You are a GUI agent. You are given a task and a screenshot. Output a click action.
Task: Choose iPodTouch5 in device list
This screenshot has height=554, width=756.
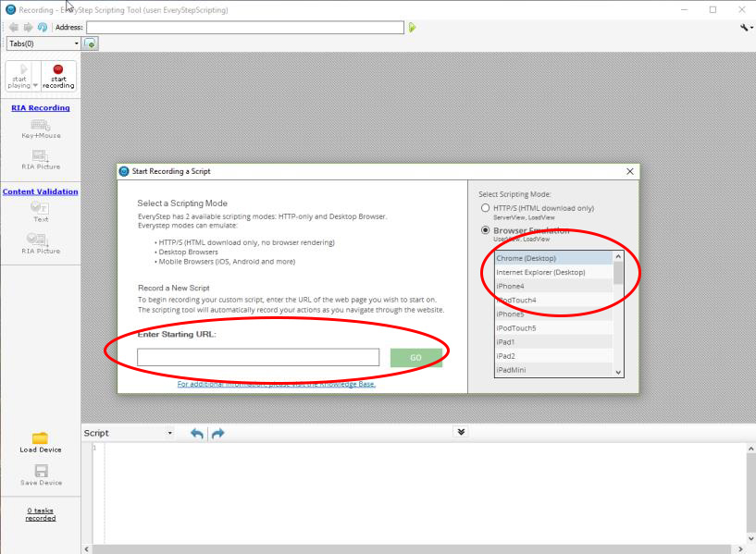553,328
